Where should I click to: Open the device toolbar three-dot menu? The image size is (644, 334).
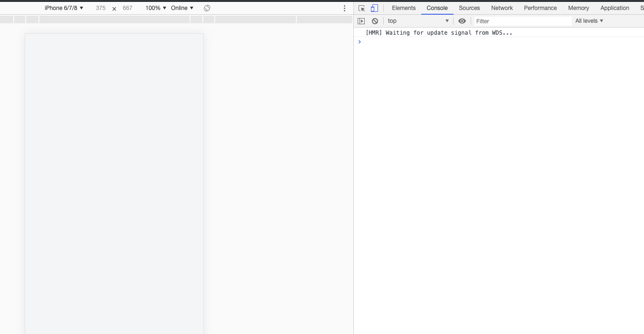coord(345,8)
